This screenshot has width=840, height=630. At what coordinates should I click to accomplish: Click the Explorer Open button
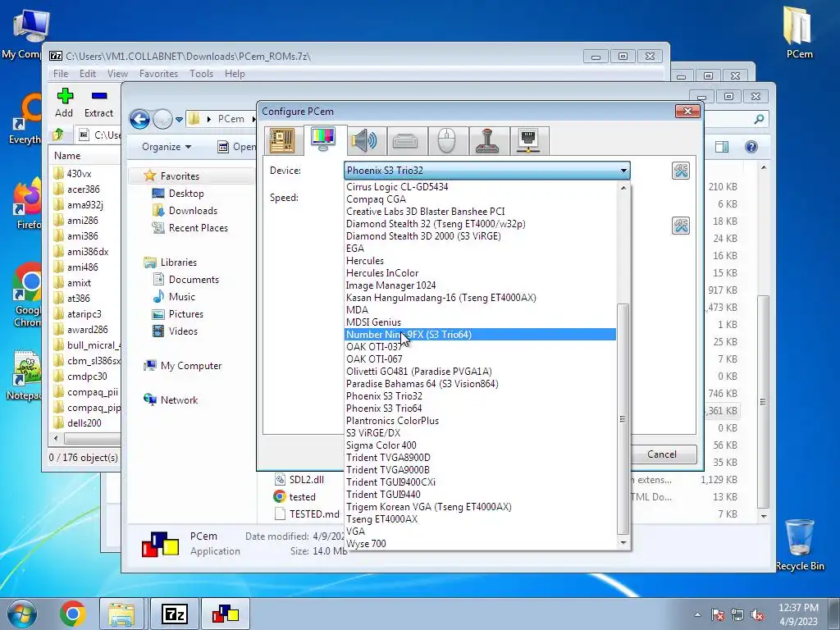coord(236,147)
